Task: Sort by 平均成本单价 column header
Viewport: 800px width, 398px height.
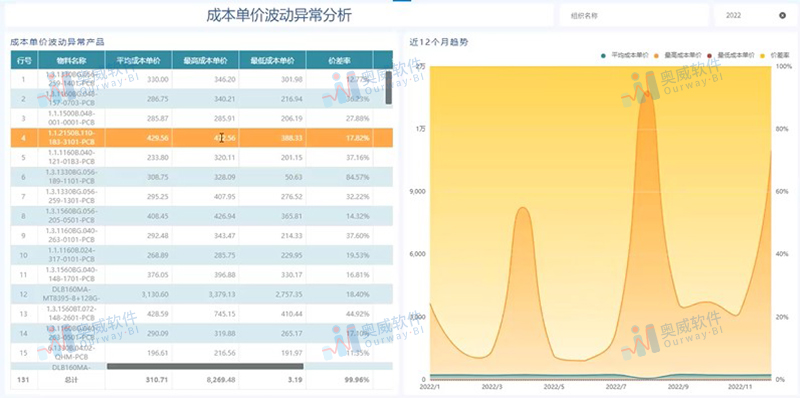Action: click(139, 60)
